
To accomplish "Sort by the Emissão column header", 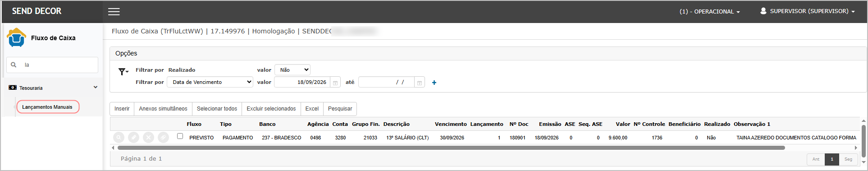I will click(x=550, y=124).
